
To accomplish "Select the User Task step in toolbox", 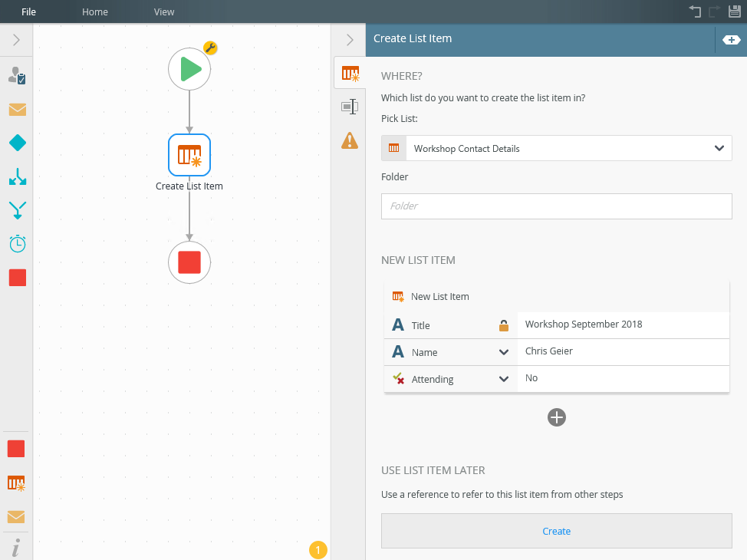I will (17, 75).
